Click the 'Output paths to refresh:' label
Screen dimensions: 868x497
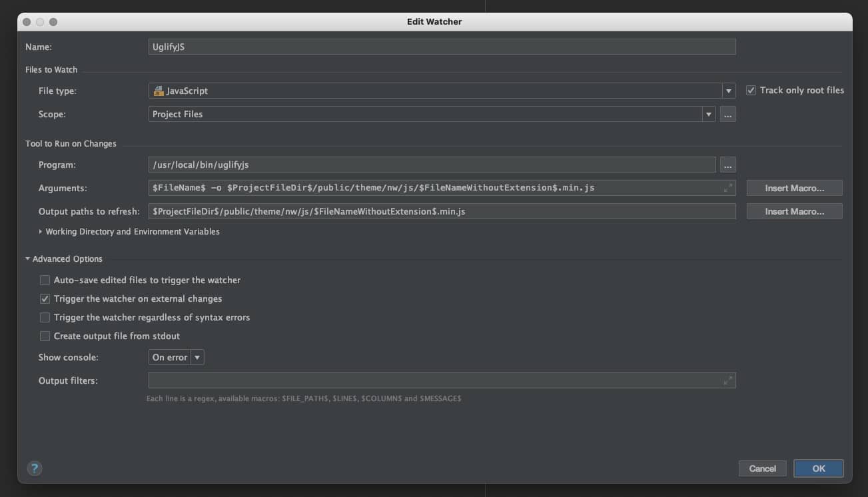(89, 212)
